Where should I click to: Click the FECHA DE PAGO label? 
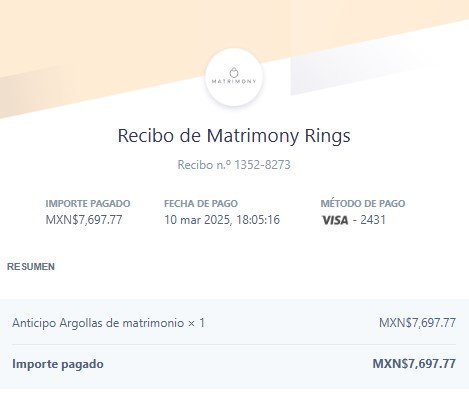(x=201, y=203)
